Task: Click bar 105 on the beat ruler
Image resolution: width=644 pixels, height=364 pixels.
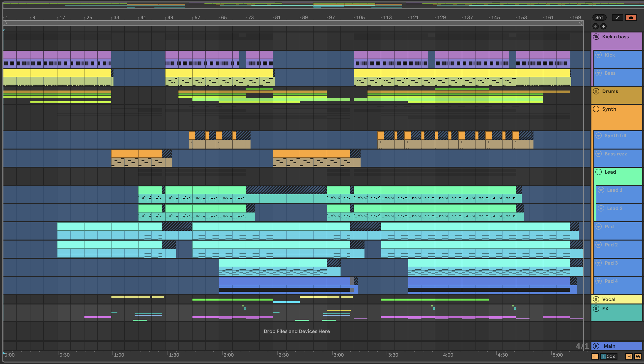Action: [360, 17]
